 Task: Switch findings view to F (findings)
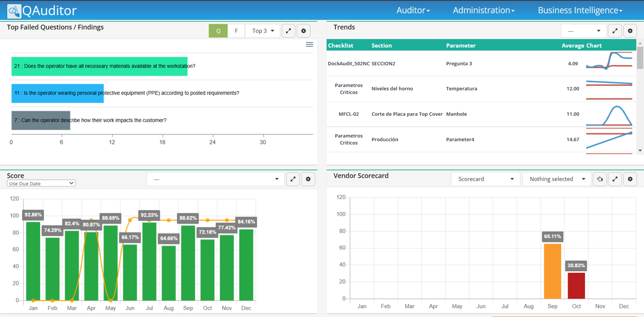tap(236, 31)
